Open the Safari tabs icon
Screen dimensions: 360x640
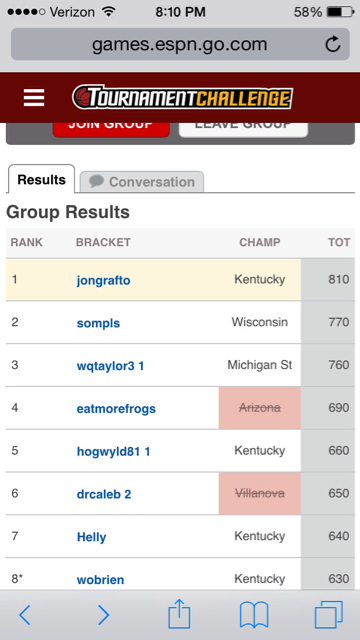(x=329, y=615)
